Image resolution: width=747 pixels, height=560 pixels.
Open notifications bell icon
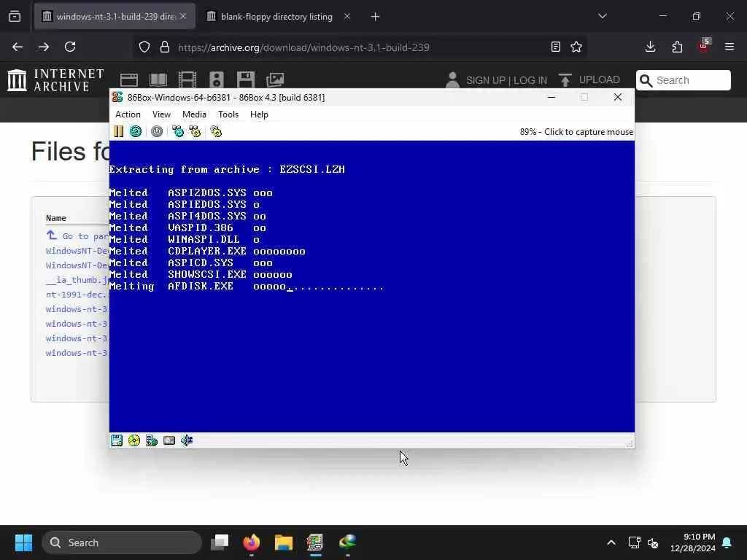727,542
